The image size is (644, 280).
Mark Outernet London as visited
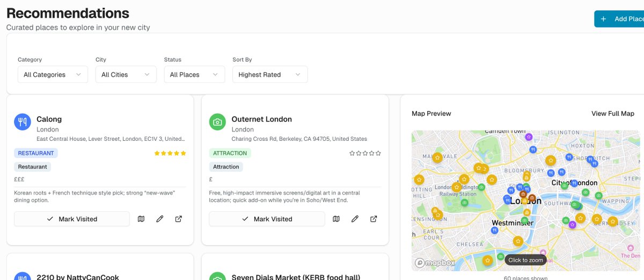(x=267, y=219)
